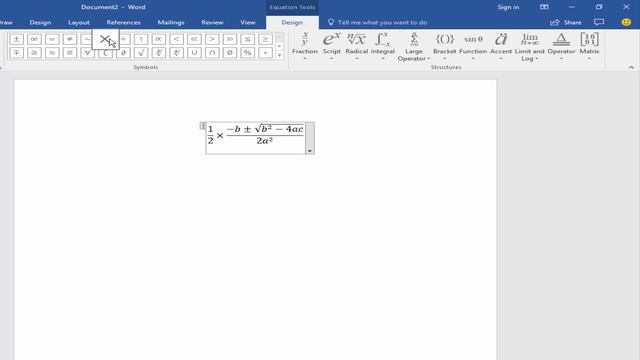Viewport: 640px width, 360px height.
Task: Open Ribbon Display Options icon
Action: point(544,7)
